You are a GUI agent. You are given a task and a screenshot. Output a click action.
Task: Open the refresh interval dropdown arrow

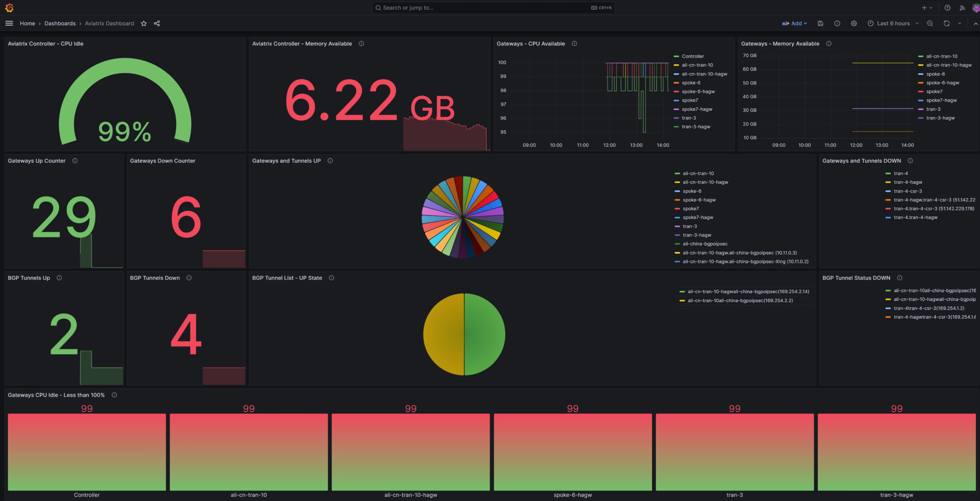pos(959,23)
